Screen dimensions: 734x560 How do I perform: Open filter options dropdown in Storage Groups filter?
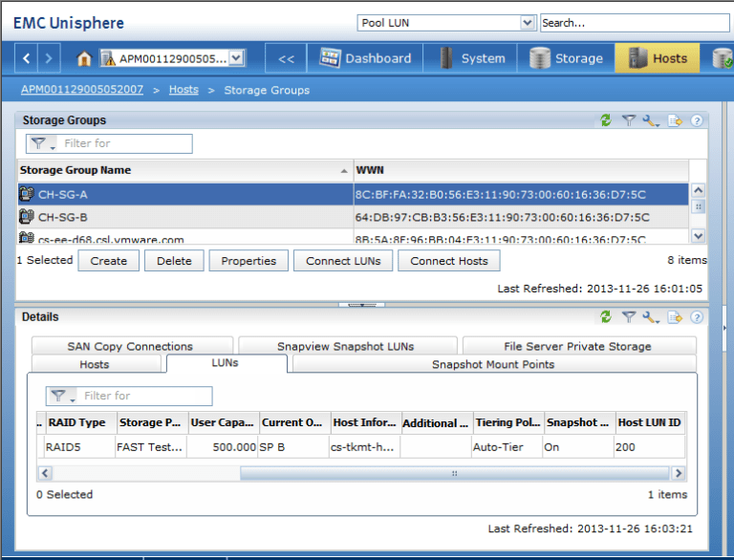(42, 143)
